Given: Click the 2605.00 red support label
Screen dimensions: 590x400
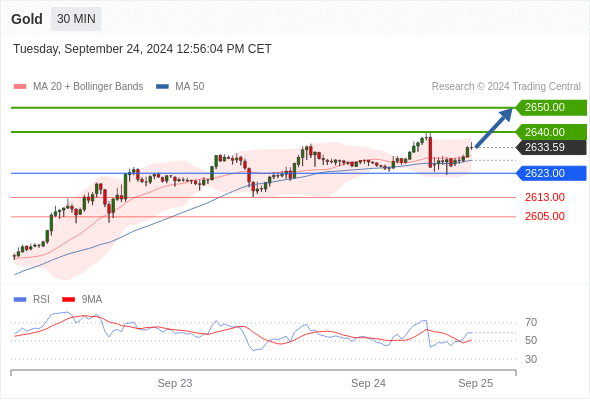Looking at the screenshot, I should click(545, 216).
